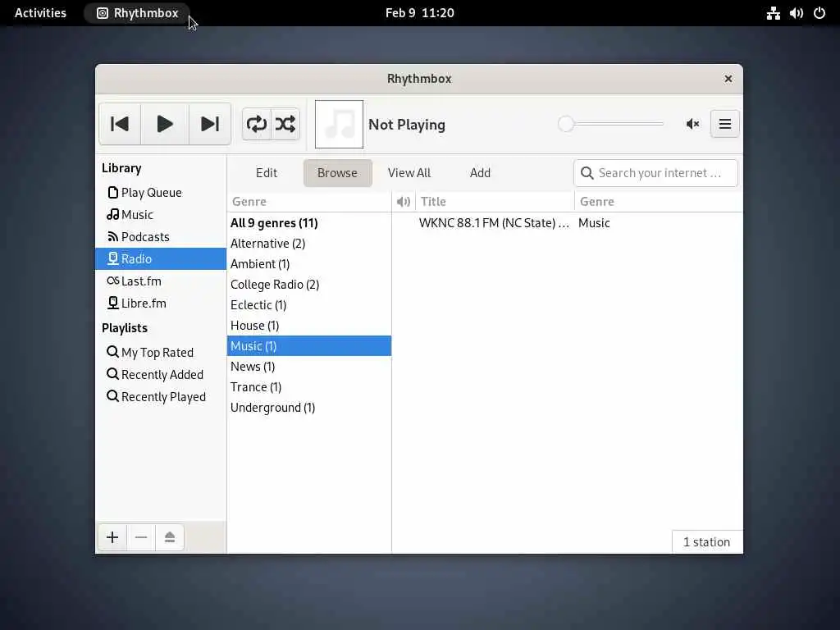Select News (1) genre
The height and width of the screenshot is (630, 840).
309,367
